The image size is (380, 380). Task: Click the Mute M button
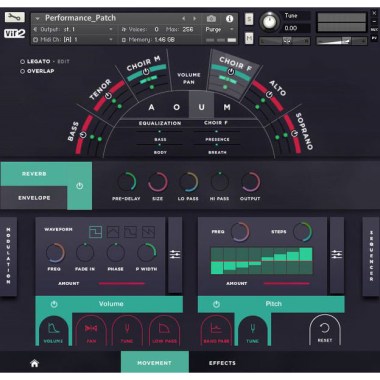coord(249,38)
